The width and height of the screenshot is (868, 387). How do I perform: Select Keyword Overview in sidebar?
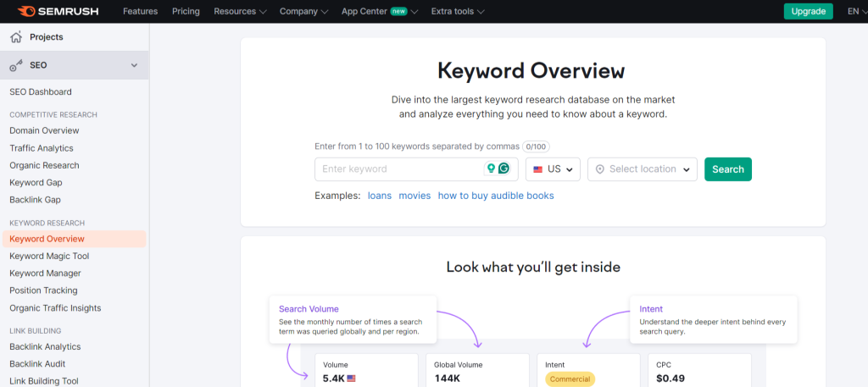point(75,239)
